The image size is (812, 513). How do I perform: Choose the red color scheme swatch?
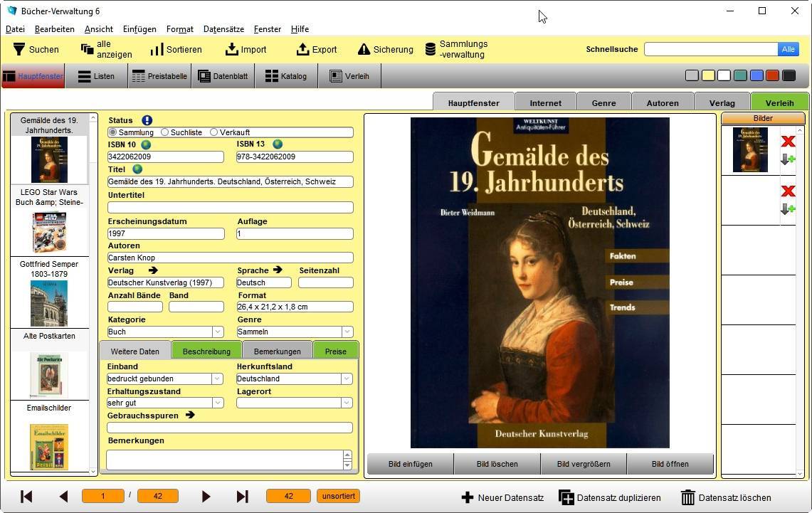click(772, 75)
